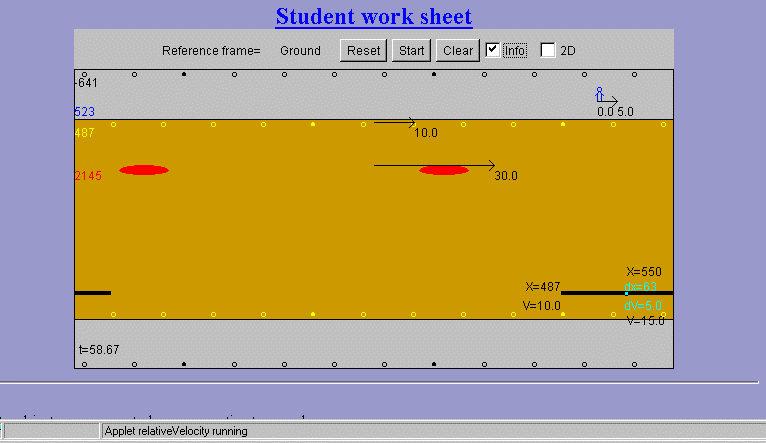
Task: Open the Student work sheet link
Action: pyautogui.click(x=374, y=16)
